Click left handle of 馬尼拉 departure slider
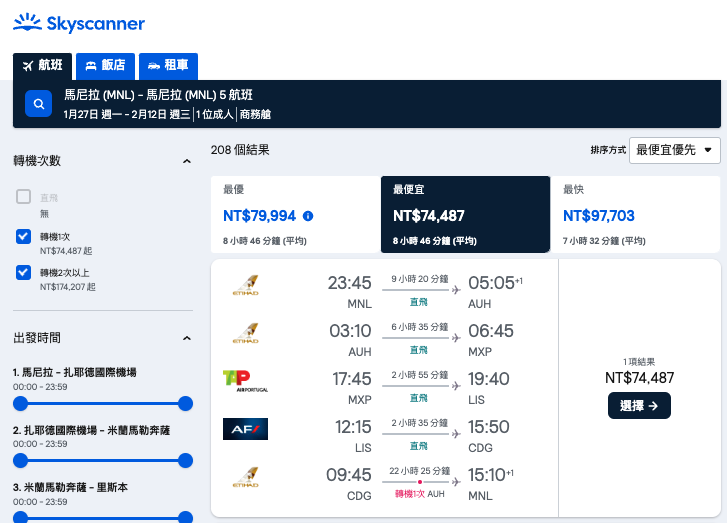727x523 pixels. tap(20, 403)
